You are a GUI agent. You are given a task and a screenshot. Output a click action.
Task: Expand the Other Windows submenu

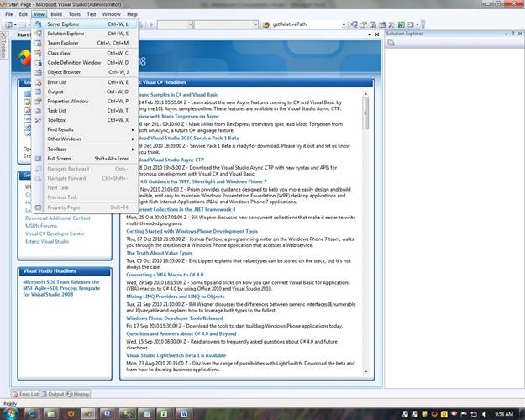(x=85, y=139)
